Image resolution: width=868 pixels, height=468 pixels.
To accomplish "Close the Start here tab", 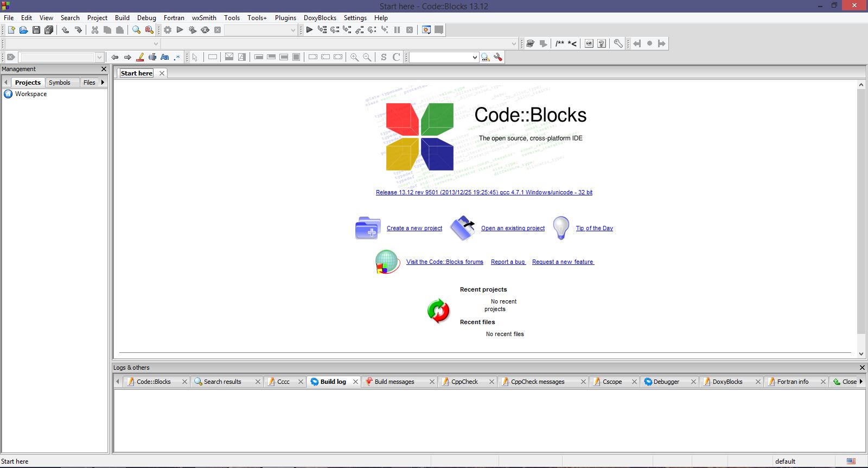I will pyautogui.click(x=162, y=73).
